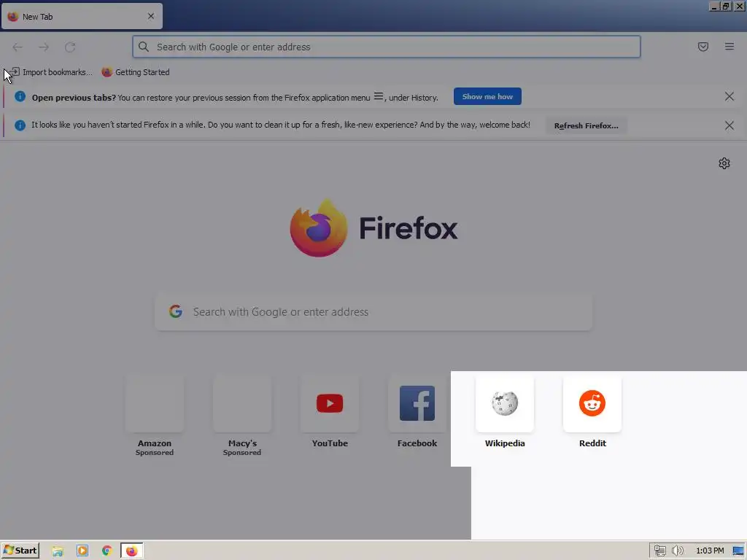The image size is (747, 560).
Task: Focus the center Google search box
Action: [x=373, y=312]
